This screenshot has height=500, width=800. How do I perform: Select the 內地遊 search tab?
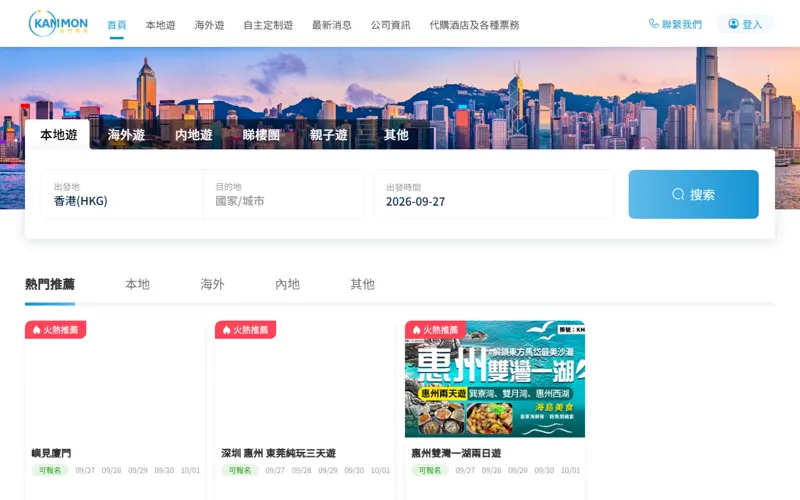click(193, 135)
